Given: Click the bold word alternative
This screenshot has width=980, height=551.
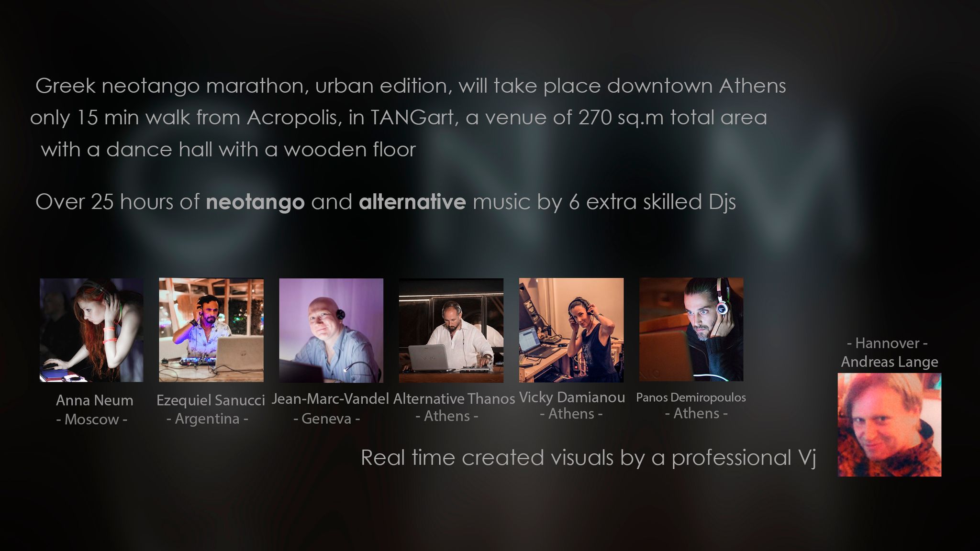Looking at the screenshot, I should 412,202.
